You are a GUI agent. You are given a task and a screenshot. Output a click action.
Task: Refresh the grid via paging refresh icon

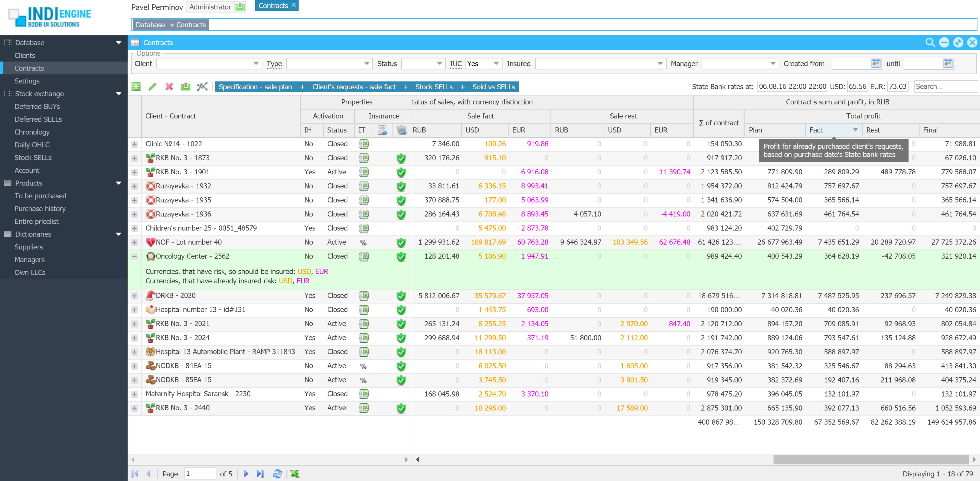click(x=277, y=474)
